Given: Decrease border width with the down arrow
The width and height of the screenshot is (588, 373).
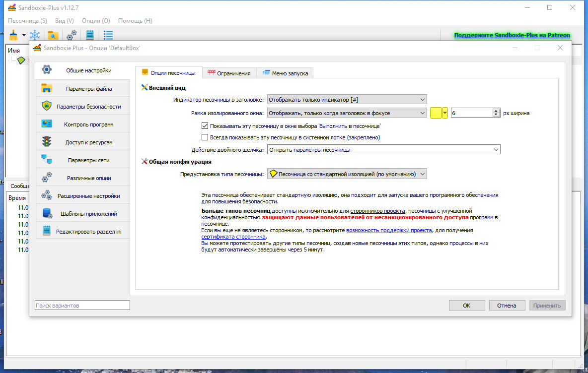Looking at the screenshot, I should pos(496,116).
